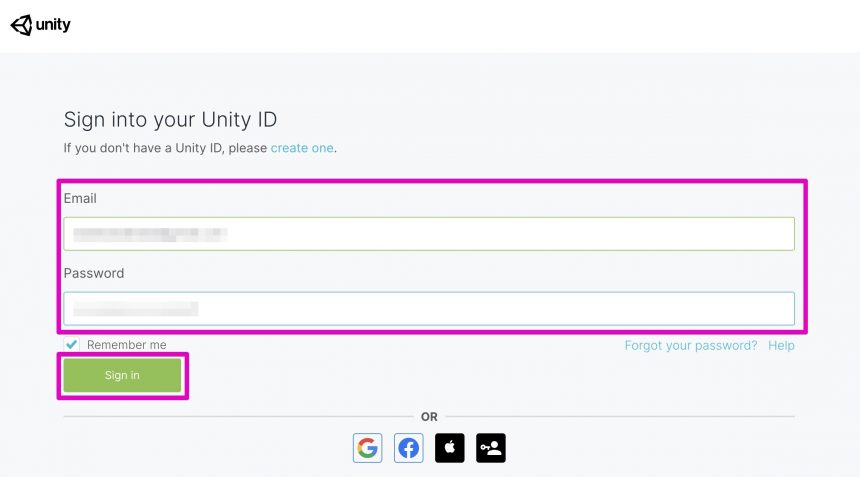Focus the Password input field
The height and width of the screenshot is (477, 860).
coord(429,309)
